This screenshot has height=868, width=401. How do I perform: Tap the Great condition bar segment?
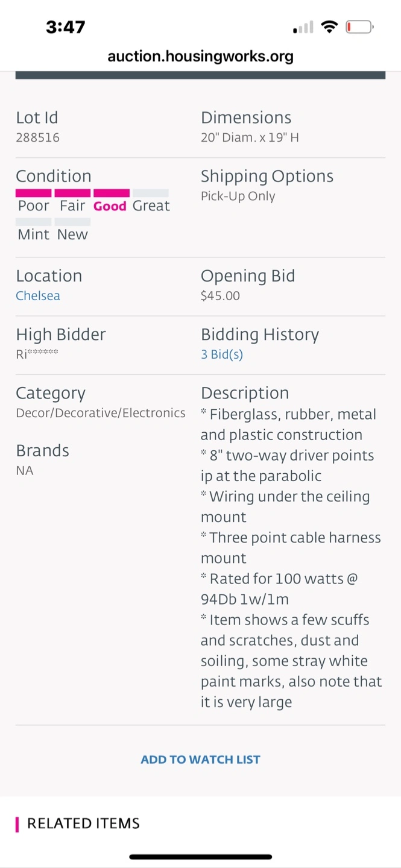click(151, 193)
